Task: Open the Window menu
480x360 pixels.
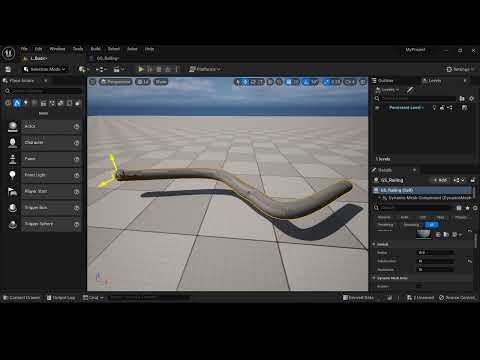Action: 57,49
